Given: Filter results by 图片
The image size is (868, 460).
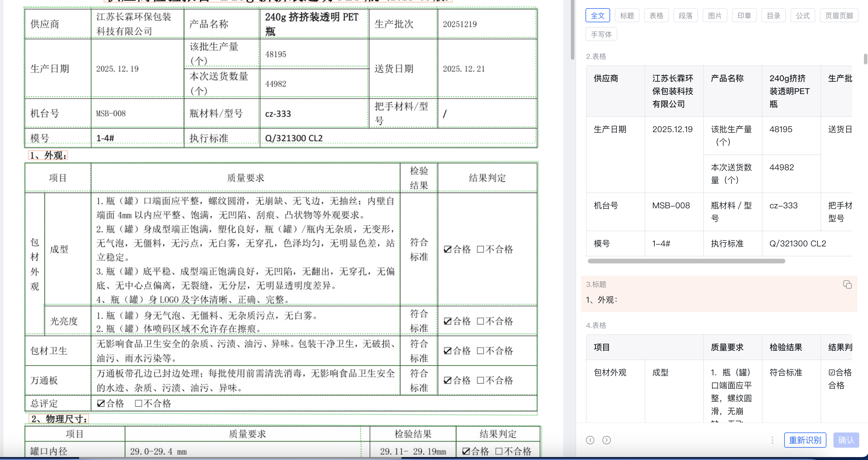Looking at the screenshot, I should coord(715,16).
